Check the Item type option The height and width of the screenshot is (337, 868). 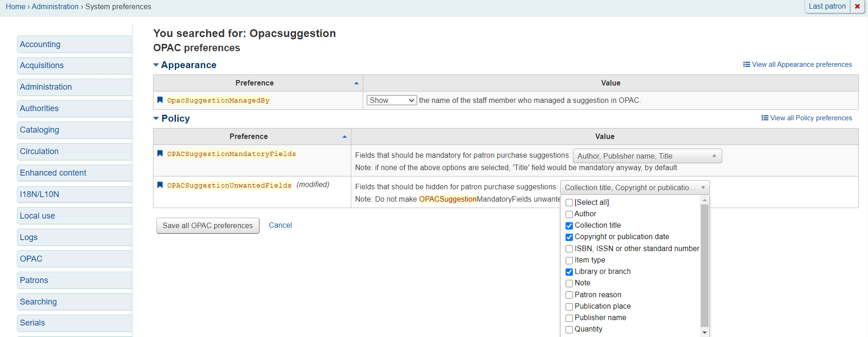coord(569,260)
